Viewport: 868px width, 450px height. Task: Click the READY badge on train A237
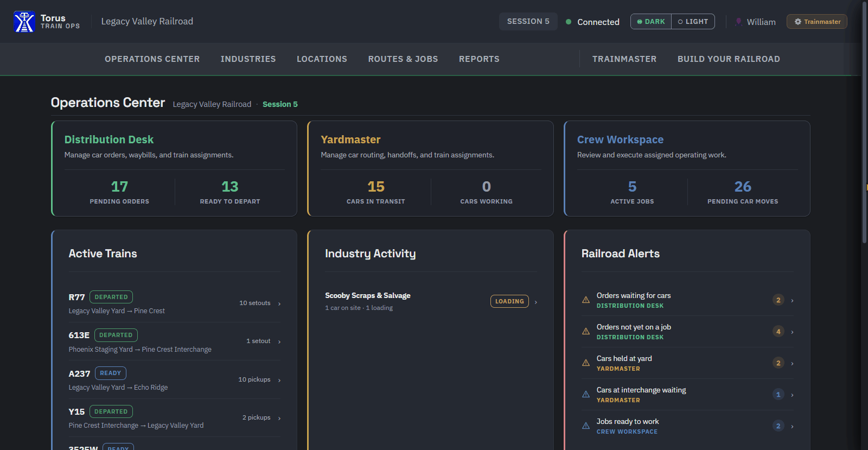tap(111, 373)
